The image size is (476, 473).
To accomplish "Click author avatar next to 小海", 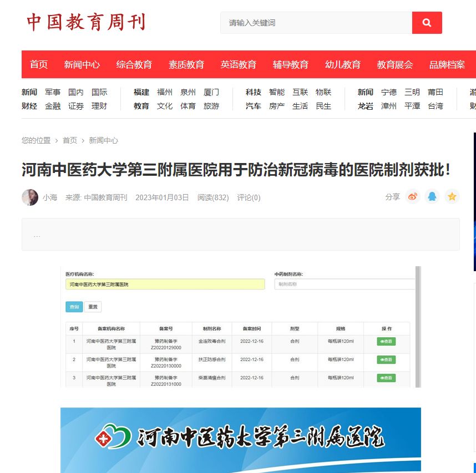I will pyautogui.click(x=30, y=197).
